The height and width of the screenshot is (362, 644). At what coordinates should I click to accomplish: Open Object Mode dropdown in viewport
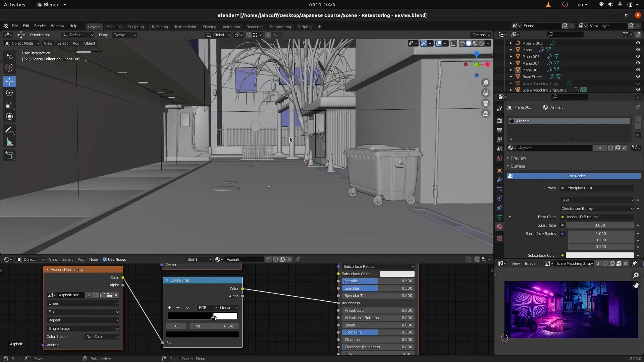22,43
